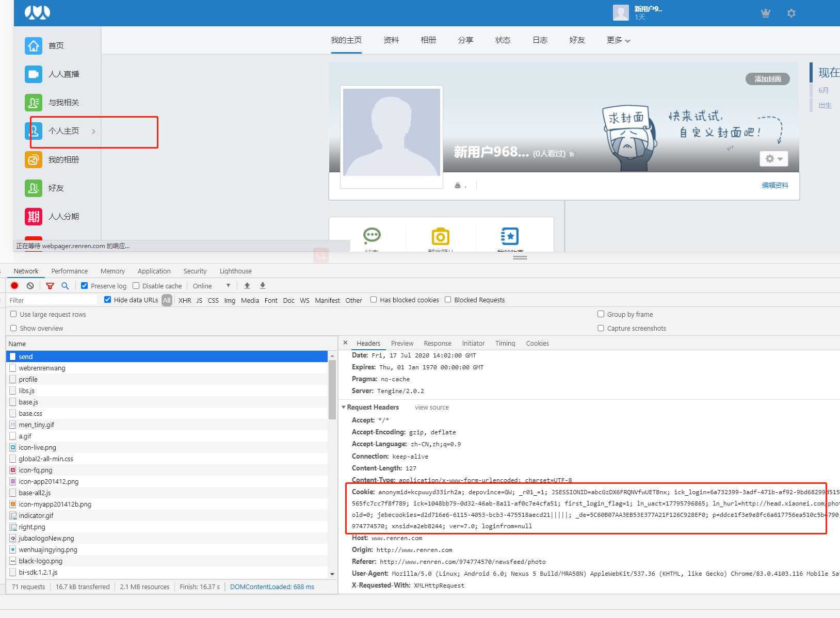The width and height of the screenshot is (840, 618).
Task: Toggle the Hide data URLs checkbox
Action: click(107, 300)
